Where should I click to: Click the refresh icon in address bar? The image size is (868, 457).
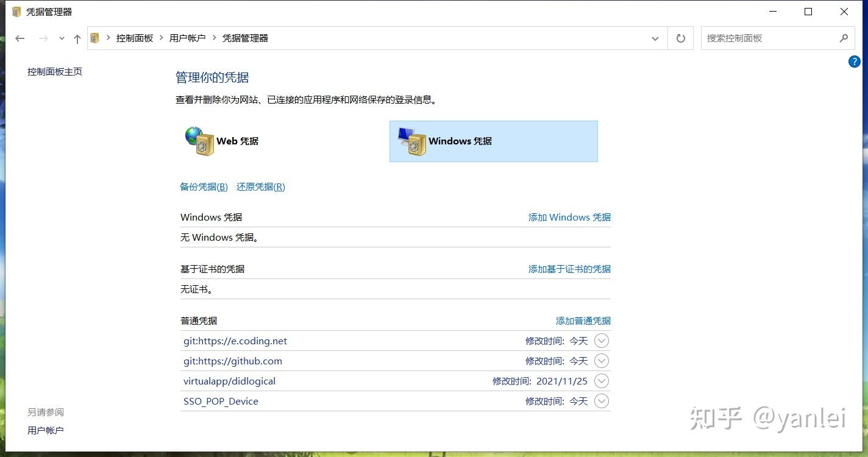click(x=680, y=38)
